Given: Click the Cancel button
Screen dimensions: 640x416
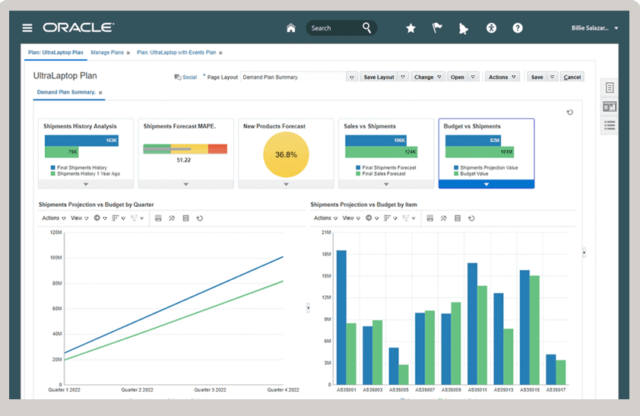Looking at the screenshot, I should point(572,77).
